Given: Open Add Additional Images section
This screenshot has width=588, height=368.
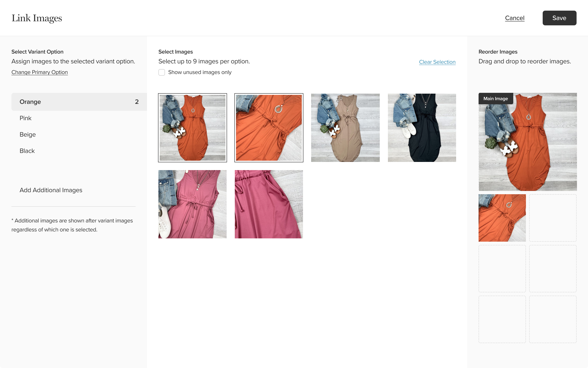Looking at the screenshot, I should [51, 190].
